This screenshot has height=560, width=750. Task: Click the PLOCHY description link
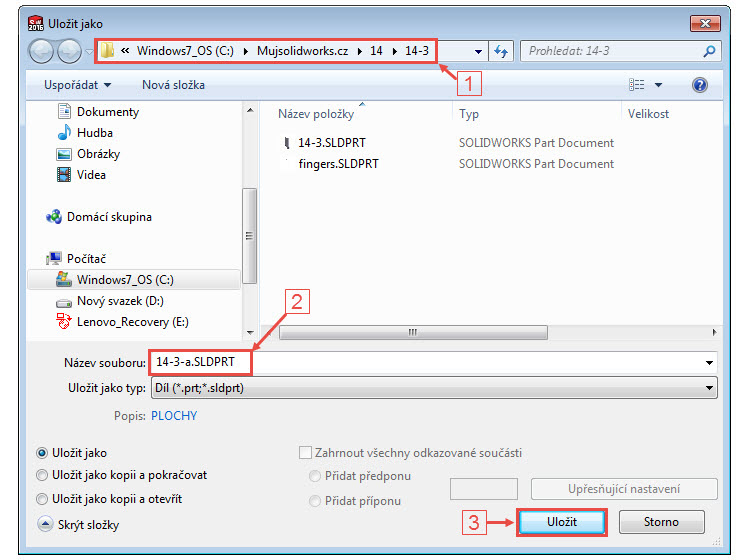[174, 416]
